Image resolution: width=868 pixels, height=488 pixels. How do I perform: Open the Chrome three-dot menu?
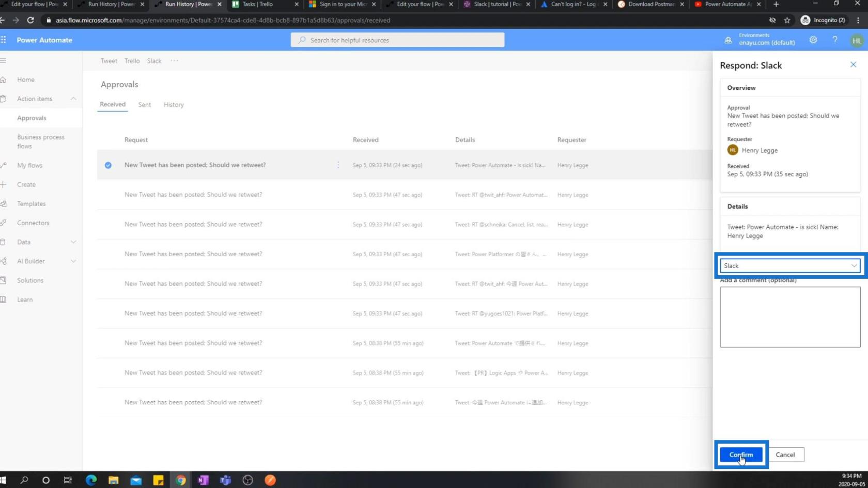click(x=858, y=20)
